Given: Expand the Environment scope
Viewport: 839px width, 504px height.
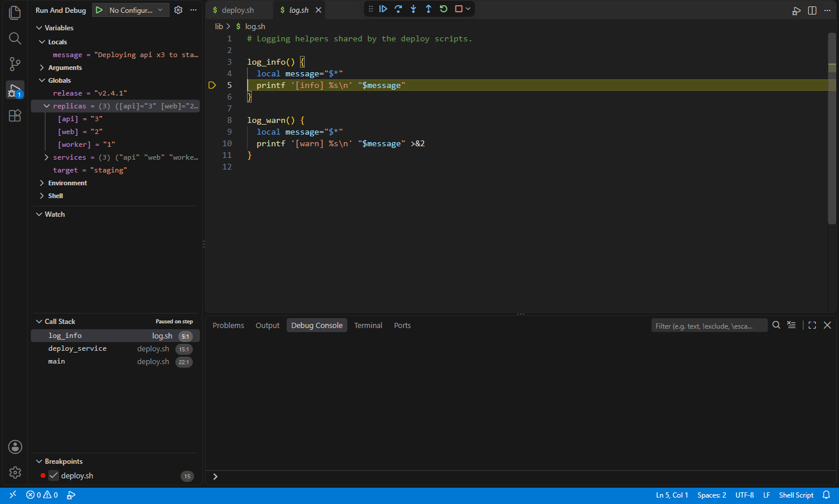Looking at the screenshot, I should tap(42, 183).
